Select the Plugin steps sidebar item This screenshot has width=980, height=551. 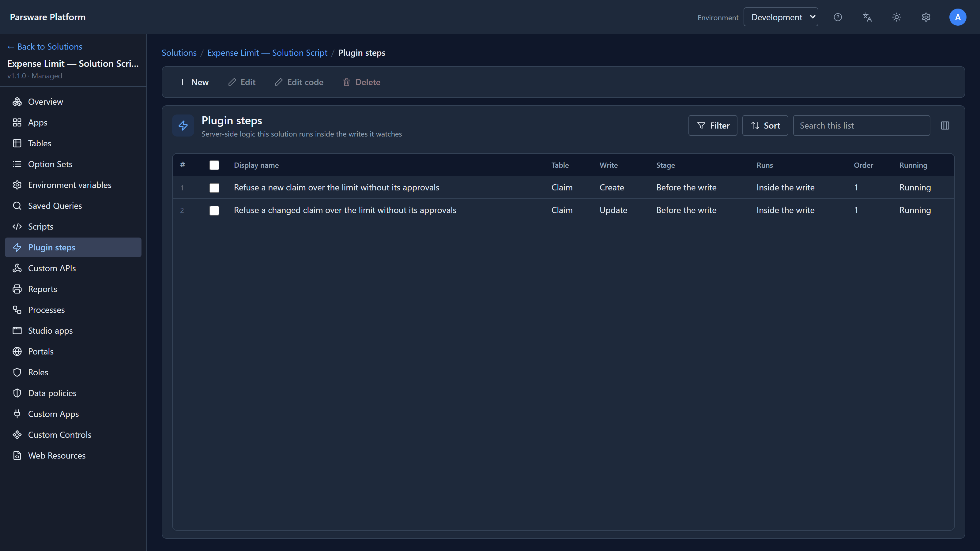73,248
